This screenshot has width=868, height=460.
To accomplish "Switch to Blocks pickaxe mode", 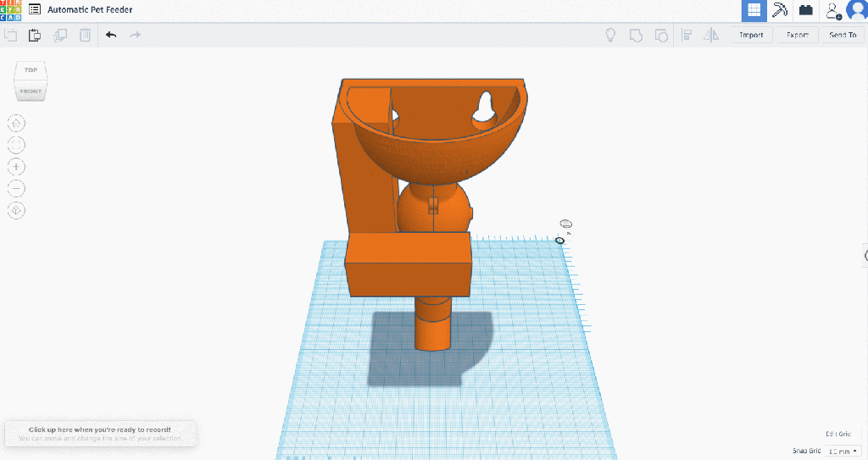I will pyautogui.click(x=780, y=10).
